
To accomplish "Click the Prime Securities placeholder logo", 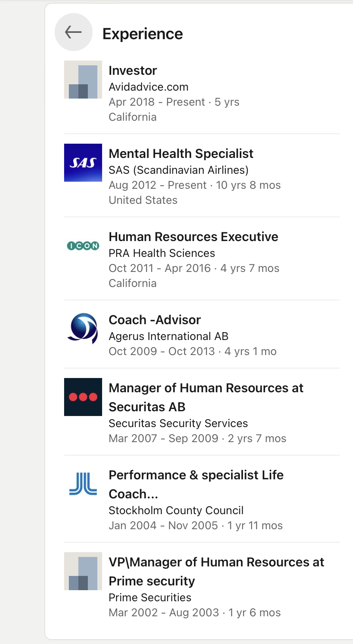I will [x=83, y=571].
